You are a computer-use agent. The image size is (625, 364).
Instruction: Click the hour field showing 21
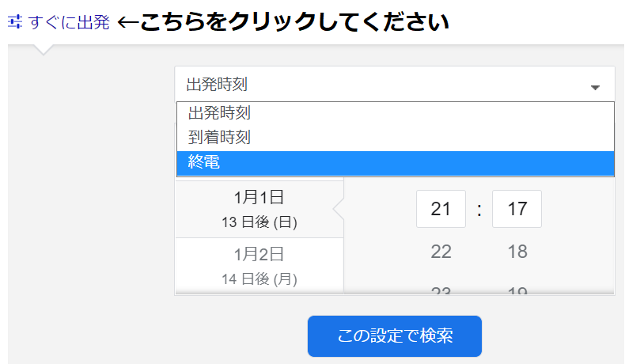click(x=441, y=210)
